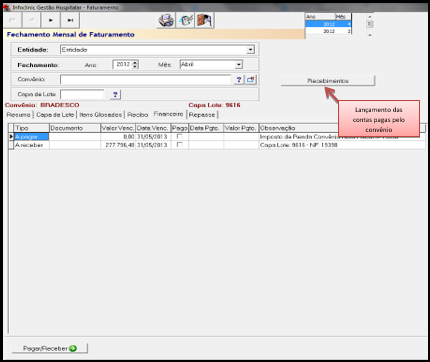Click the Valor Pgto. column header
The image size is (430, 362).
pos(241,128)
